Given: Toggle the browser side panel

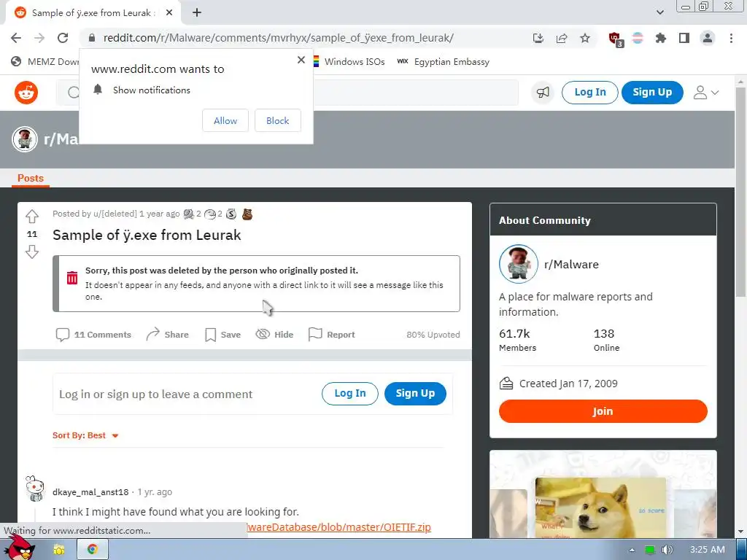Looking at the screenshot, I should point(684,38).
